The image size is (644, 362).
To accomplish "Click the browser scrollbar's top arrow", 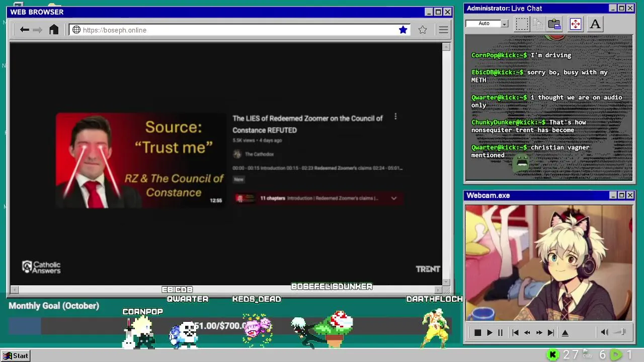I will click(x=446, y=47).
